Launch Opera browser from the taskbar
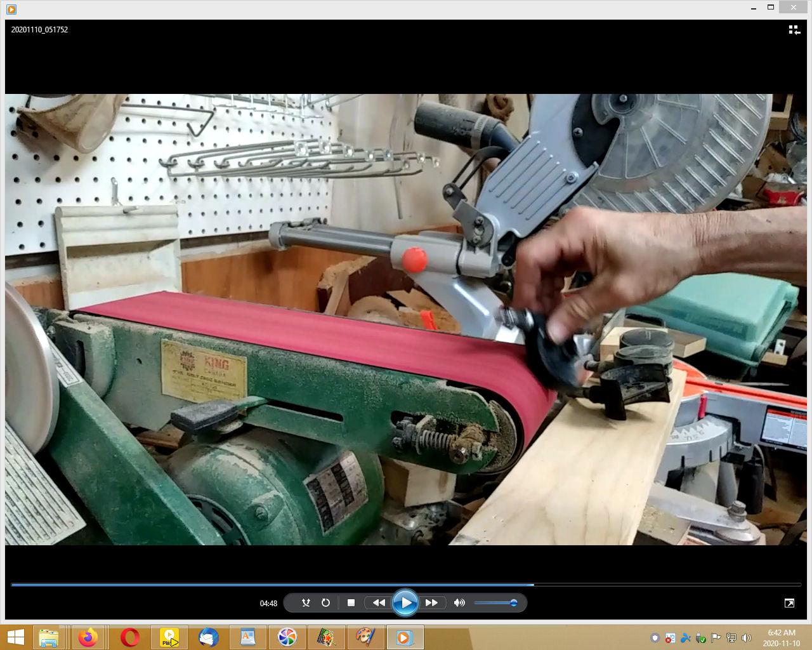Screen dimensions: 812x650 (x=129, y=637)
